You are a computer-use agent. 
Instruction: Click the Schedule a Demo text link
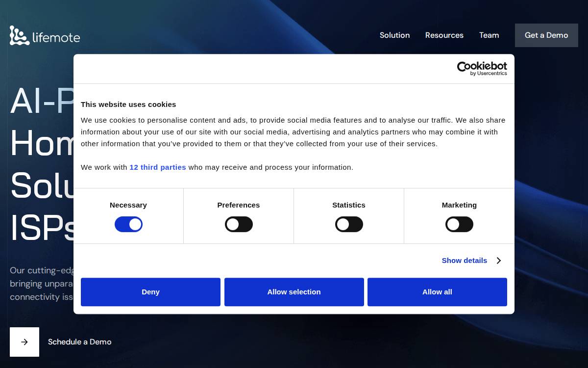pos(80,342)
